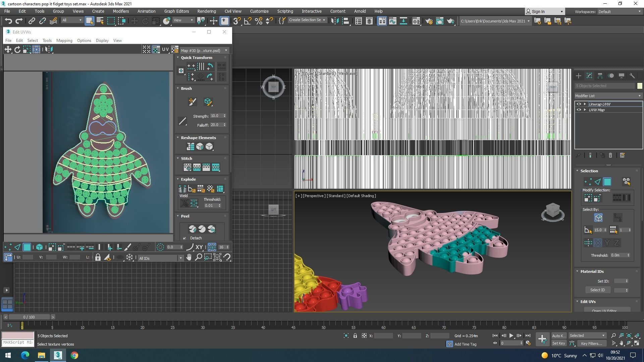Open the Material Editor icon
Screen dimensions: 644x362
[416, 21]
